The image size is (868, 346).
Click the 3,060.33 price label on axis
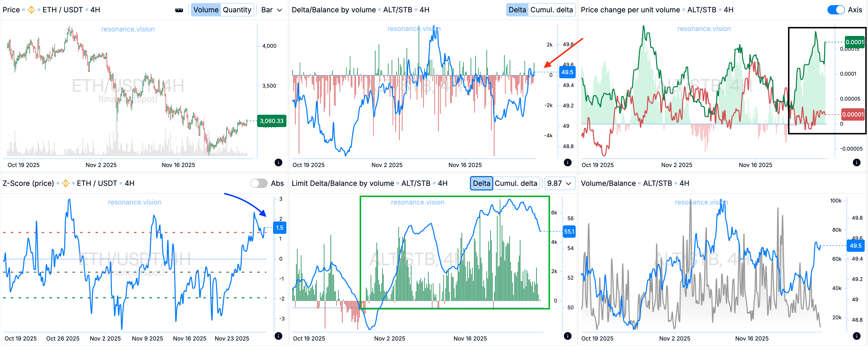(272, 121)
